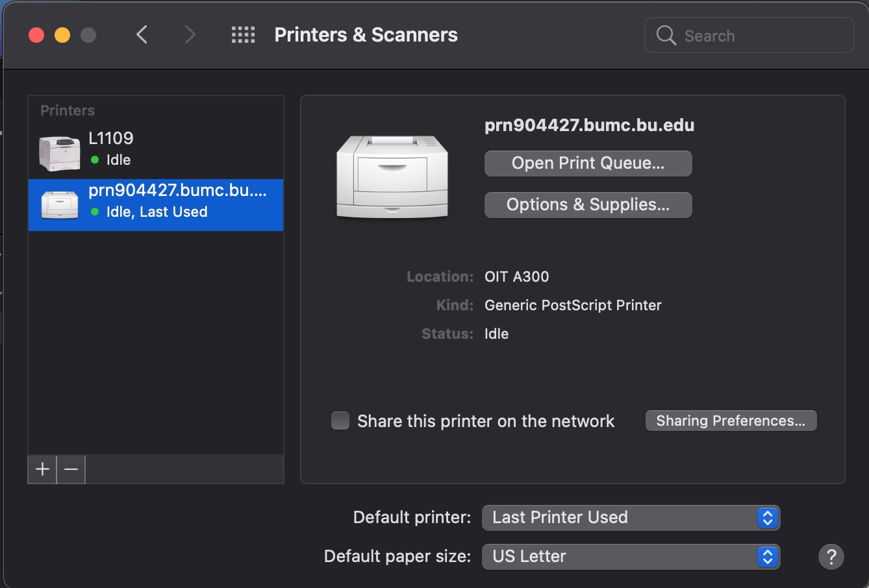Image resolution: width=869 pixels, height=588 pixels.
Task: Add a printer with the plus button
Action: coord(42,469)
